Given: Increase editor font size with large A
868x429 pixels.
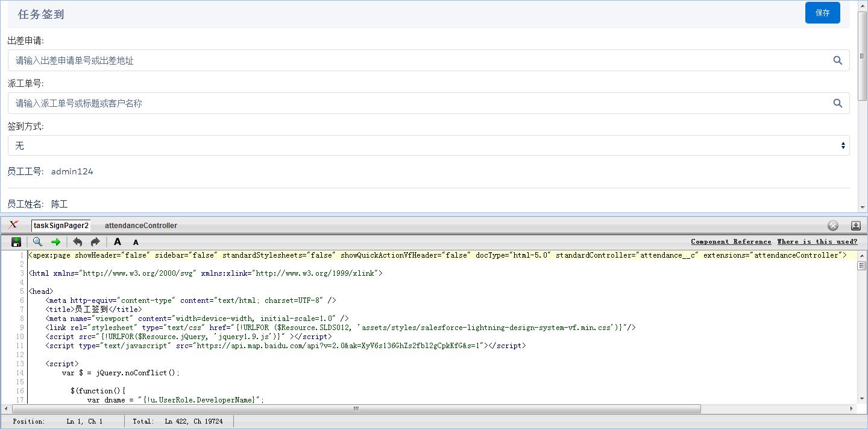Looking at the screenshot, I should 118,242.
